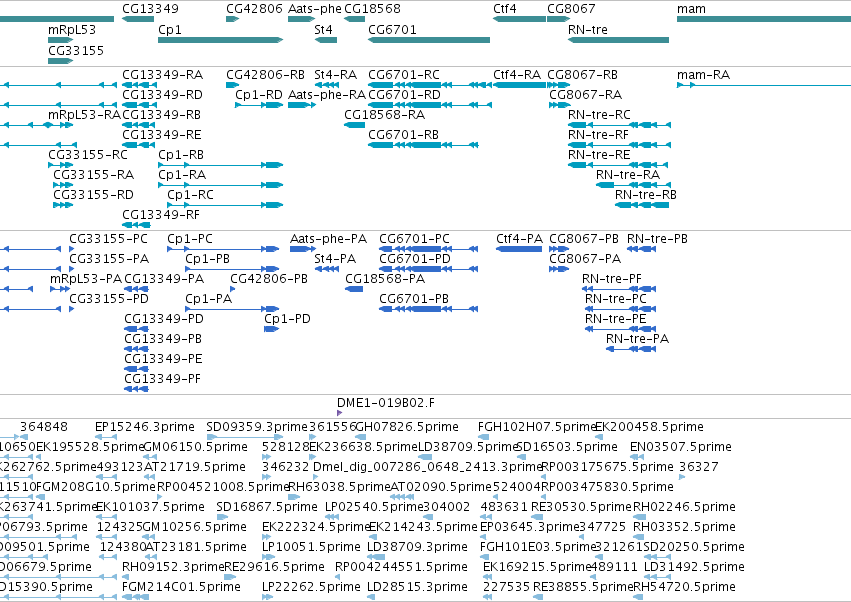Select the CG18568 gene label

[x=372, y=9]
